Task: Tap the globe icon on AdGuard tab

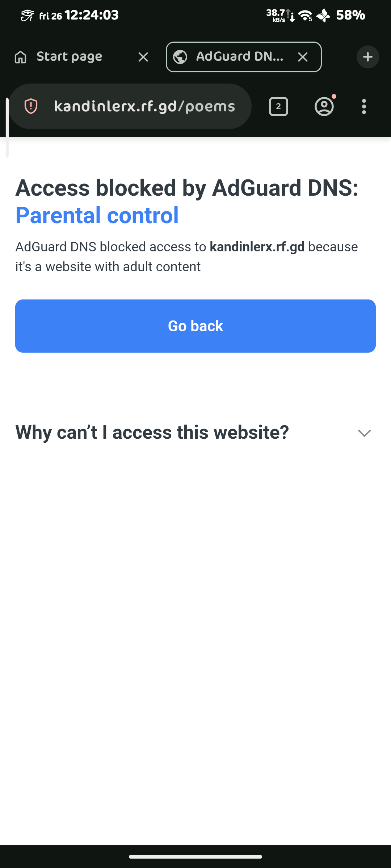Action: pos(180,57)
